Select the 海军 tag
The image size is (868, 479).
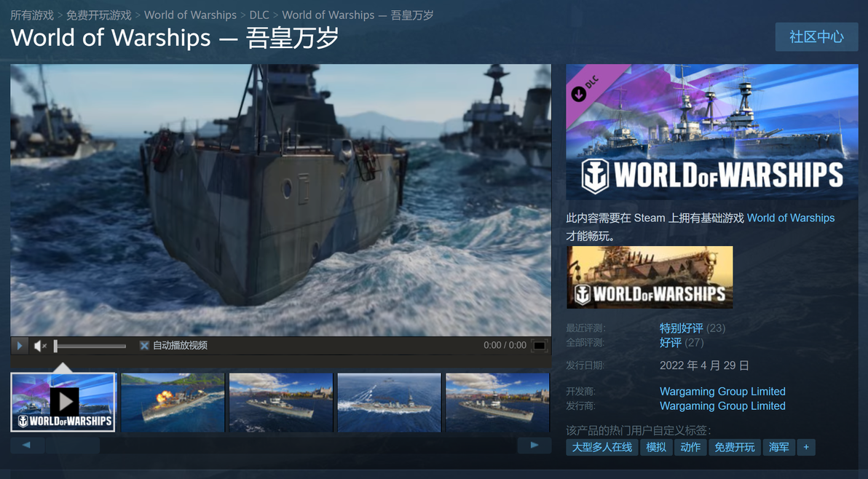click(779, 447)
